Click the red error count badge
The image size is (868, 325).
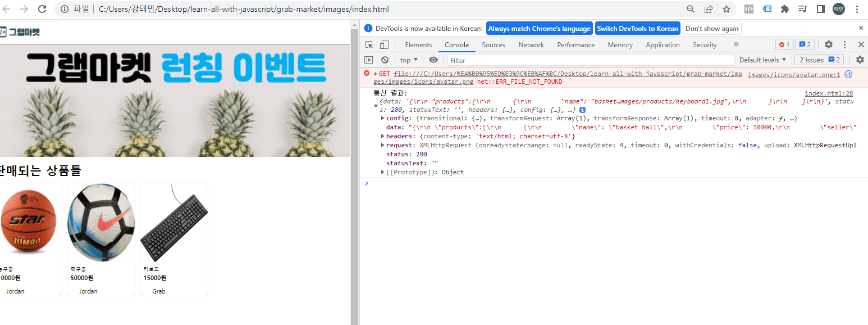tap(784, 44)
